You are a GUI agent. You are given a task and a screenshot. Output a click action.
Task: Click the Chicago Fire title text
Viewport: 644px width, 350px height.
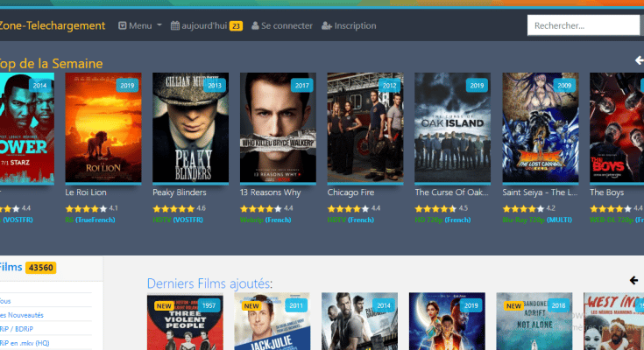pyautogui.click(x=350, y=192)
